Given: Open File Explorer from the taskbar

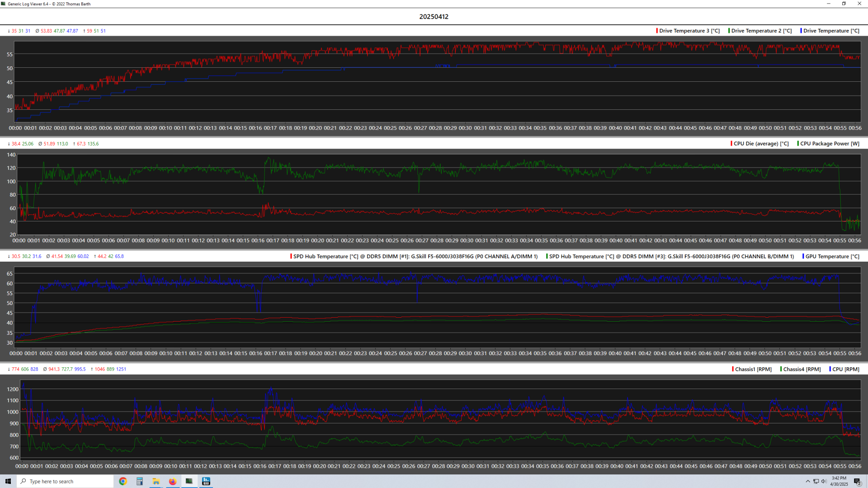Looking at the screenshot, I should point(156,481).
